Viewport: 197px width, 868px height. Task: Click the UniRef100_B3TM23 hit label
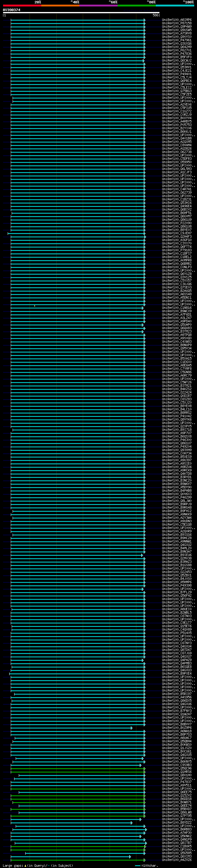click(177, 331)
